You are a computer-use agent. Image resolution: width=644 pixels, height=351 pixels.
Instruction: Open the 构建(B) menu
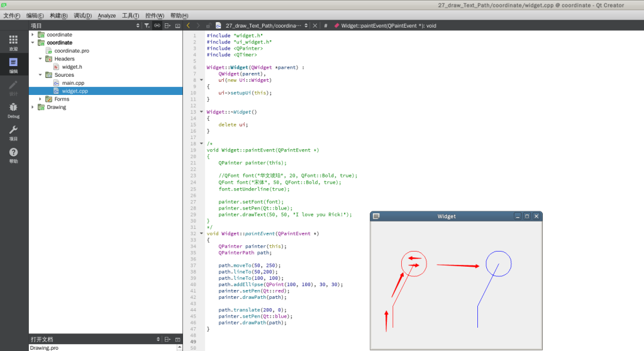60,16
